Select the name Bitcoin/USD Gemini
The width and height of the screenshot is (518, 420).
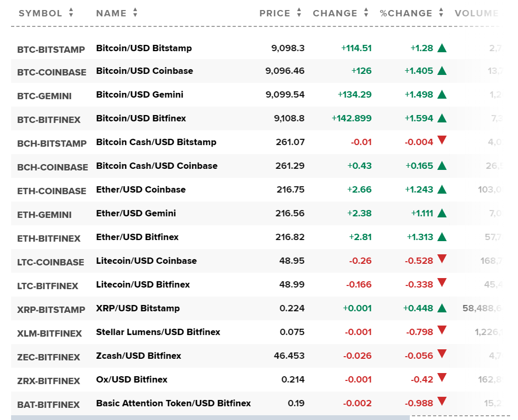[139, 94]
